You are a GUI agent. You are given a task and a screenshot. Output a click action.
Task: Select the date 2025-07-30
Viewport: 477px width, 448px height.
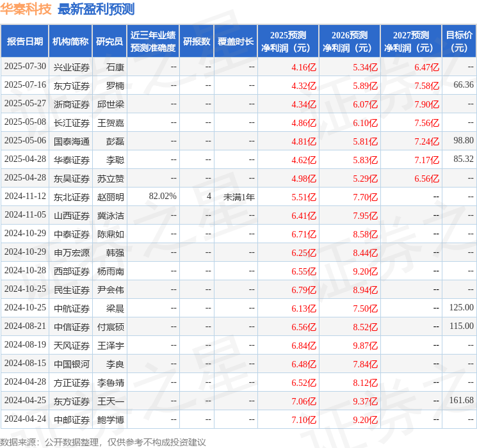point(25,67)
